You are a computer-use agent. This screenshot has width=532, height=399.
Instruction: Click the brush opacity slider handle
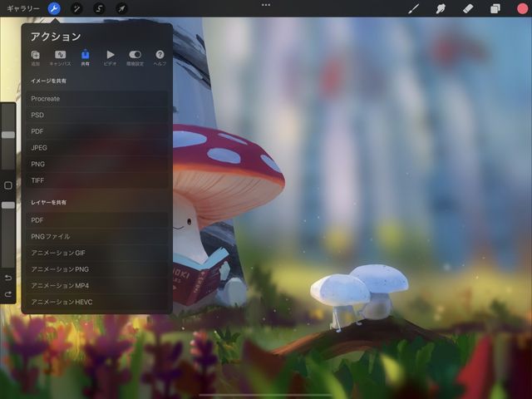click(x=8, y=205)
